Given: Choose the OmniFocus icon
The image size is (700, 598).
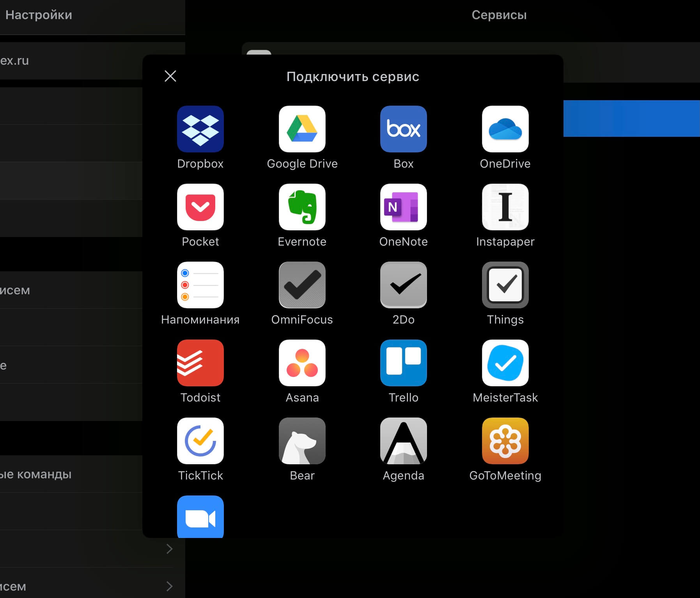Looking at the screenshot, I should (x=302, y=285).
